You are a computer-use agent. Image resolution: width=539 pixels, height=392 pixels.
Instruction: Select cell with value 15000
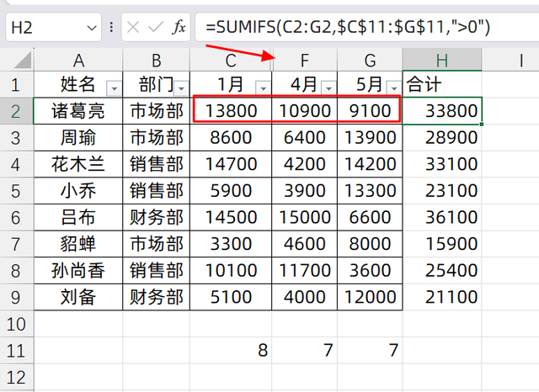pos(305,217)
